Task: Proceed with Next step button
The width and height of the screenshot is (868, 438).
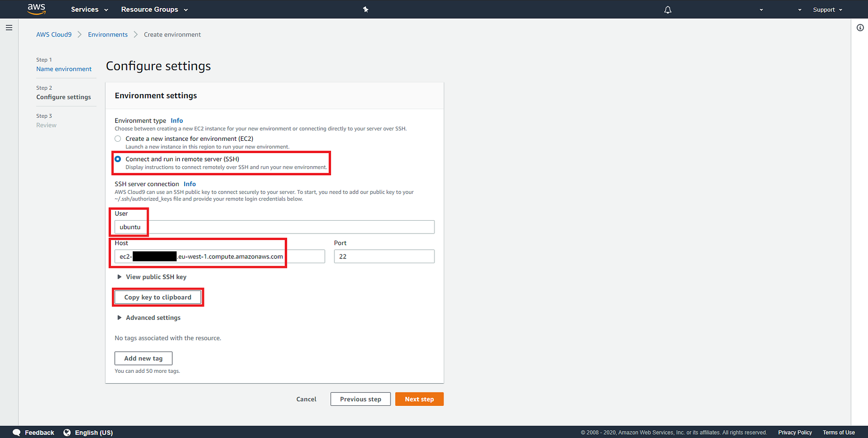Action: pos(419,399)
